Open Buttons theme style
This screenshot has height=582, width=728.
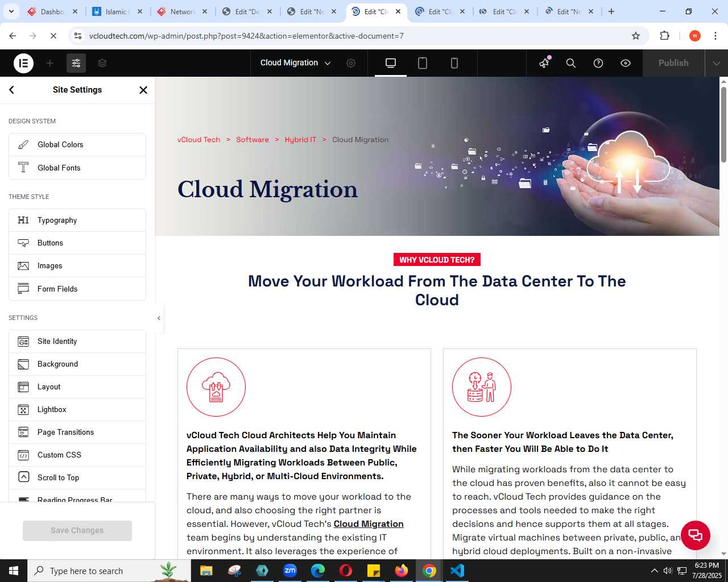[x=77, y=243]
